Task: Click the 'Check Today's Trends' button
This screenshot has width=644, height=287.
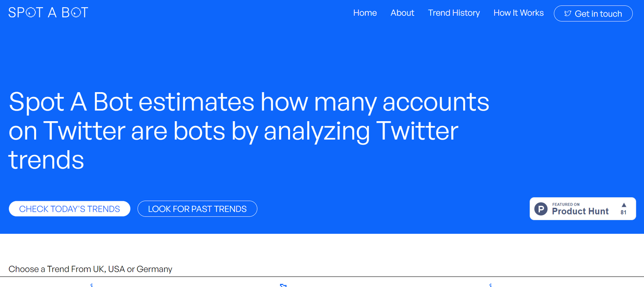Action: click(x=70, y=209)
